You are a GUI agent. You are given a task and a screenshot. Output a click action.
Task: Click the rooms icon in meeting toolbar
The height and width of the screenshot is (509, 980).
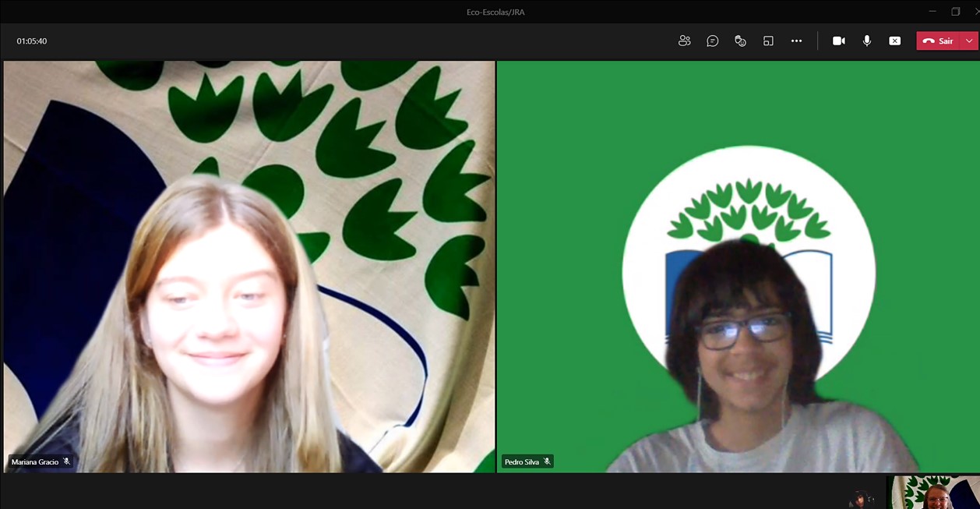tap(768, 41)
